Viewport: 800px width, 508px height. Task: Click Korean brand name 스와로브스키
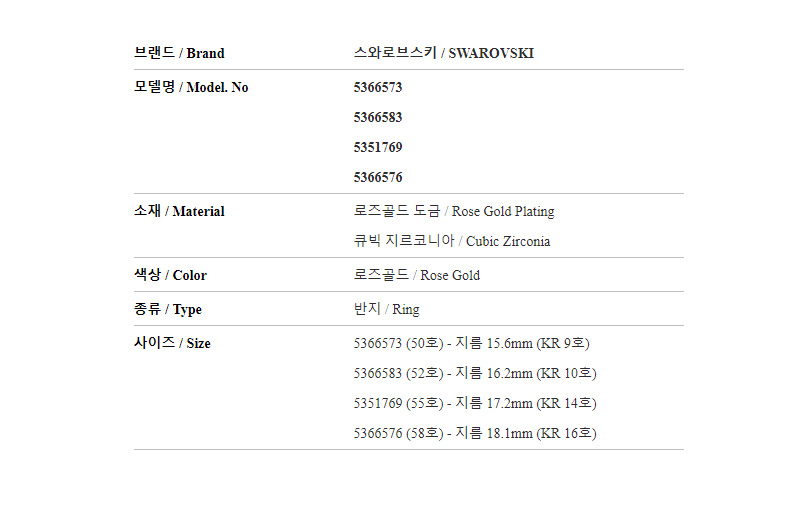[x=395, y=53]
